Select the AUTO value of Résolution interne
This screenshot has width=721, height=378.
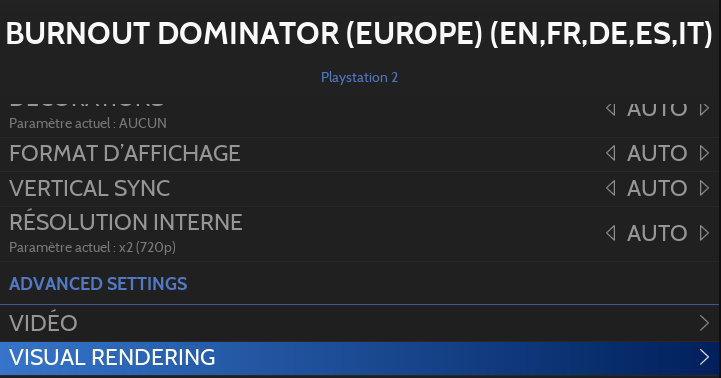click(x=657, y=233)
